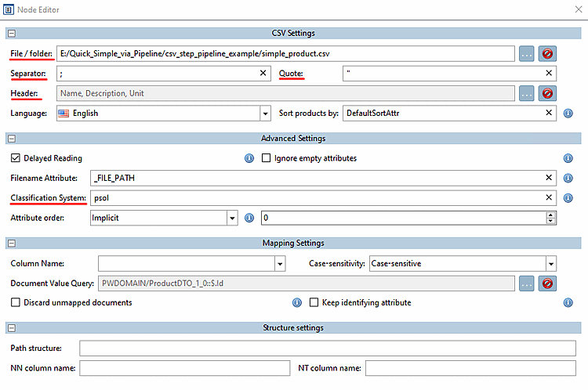Open the Header browse dialog
The image size is (588, 390).
pos(527,93)
